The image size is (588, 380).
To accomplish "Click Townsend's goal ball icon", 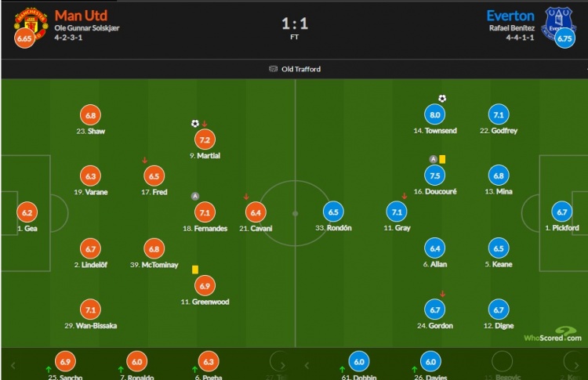I will click(x=442, y=99).
